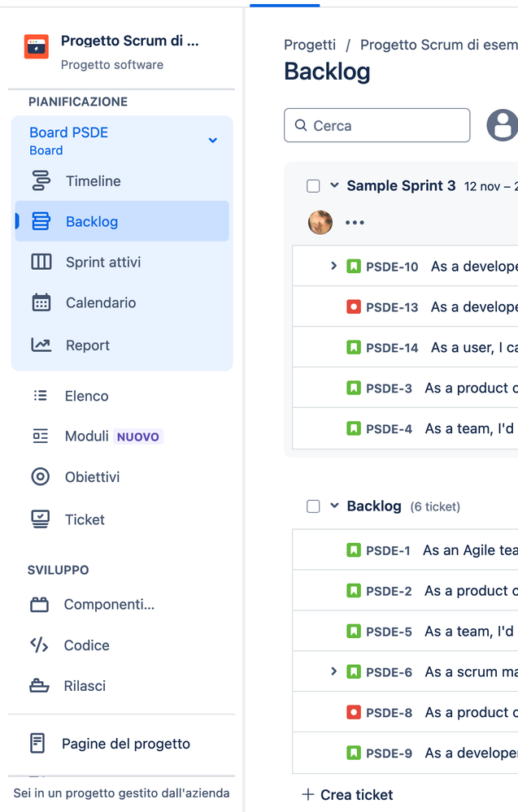Follow the Progetti breadcrumb link
Viewport: 518px width, 812px height.
pos(310,45)
